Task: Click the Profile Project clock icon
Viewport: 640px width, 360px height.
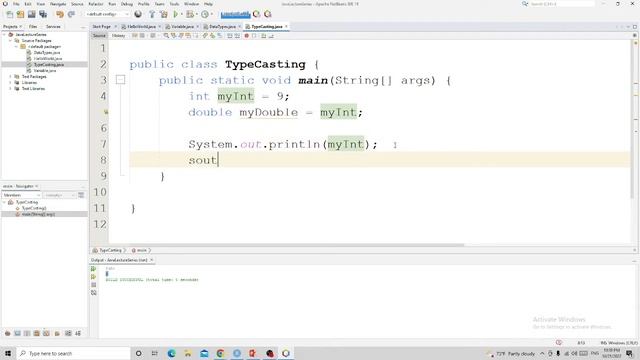Action: [x=205, y=14]
